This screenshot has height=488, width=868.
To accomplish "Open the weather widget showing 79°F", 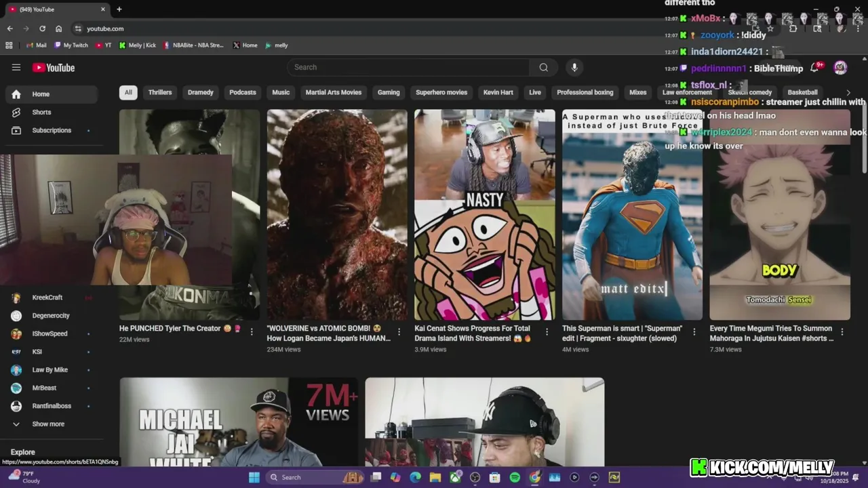I will tap(24, 477).
